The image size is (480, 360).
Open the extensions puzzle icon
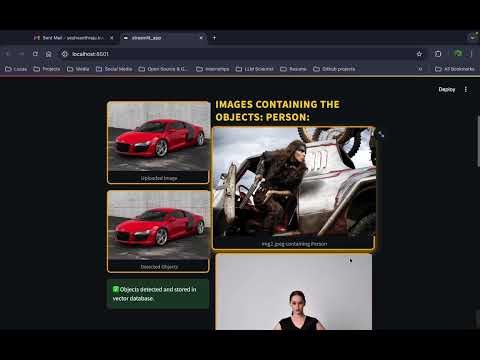[438, 54]
